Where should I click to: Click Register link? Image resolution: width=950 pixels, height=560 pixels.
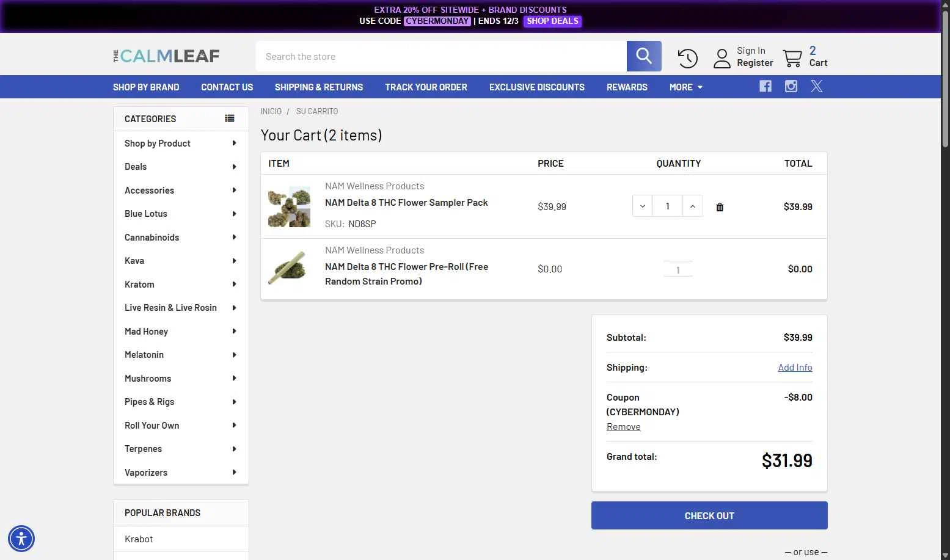coord(755,63)
